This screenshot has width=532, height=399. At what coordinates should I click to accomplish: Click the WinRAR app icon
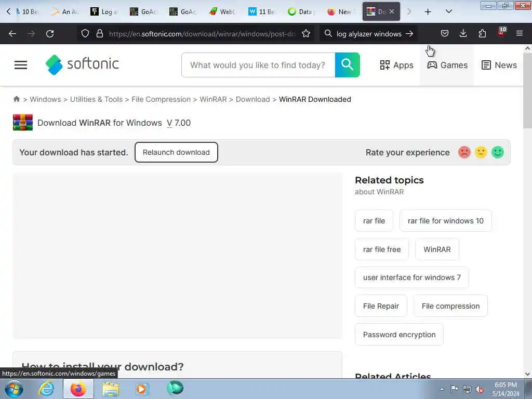[23, 123]
